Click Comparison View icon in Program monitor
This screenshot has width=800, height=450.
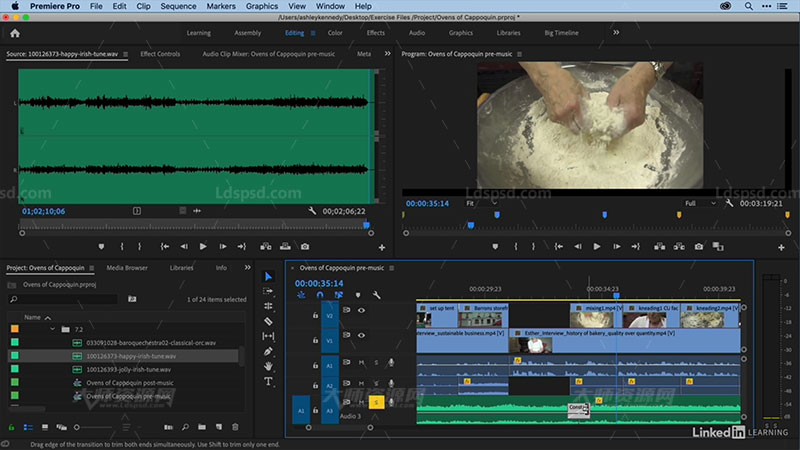click(x=718, y=246)
